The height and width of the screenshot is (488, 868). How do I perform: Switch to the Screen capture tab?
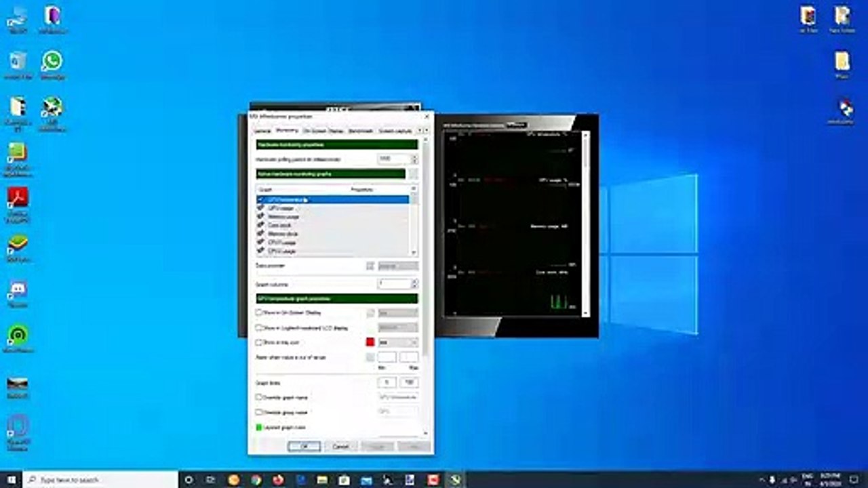click(395, 130)
